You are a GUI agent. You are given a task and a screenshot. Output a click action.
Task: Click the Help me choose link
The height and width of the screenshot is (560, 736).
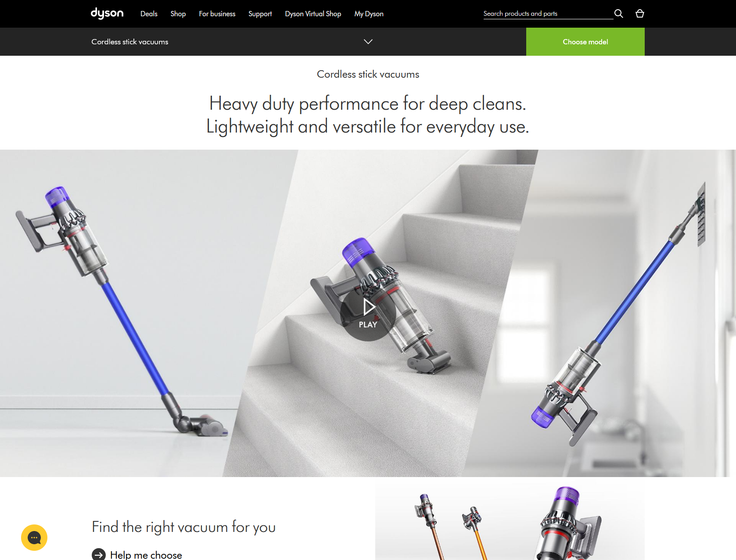pos(146,555)
